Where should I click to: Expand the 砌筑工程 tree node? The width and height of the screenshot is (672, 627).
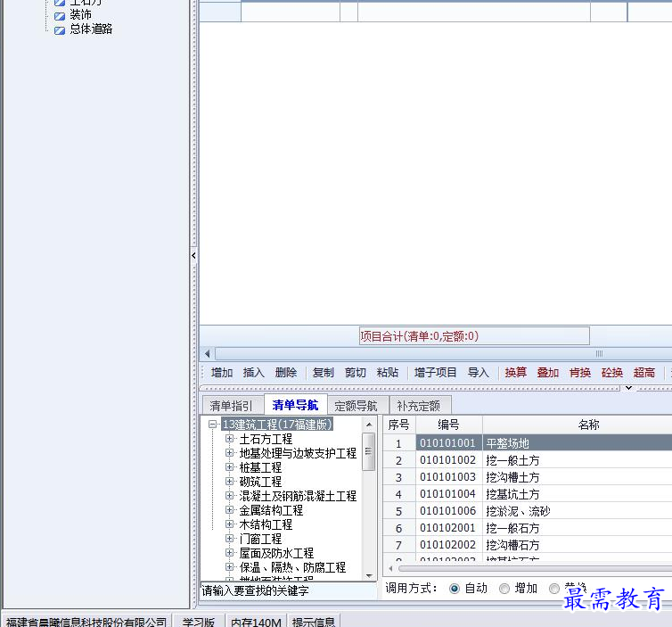[230, 482]
